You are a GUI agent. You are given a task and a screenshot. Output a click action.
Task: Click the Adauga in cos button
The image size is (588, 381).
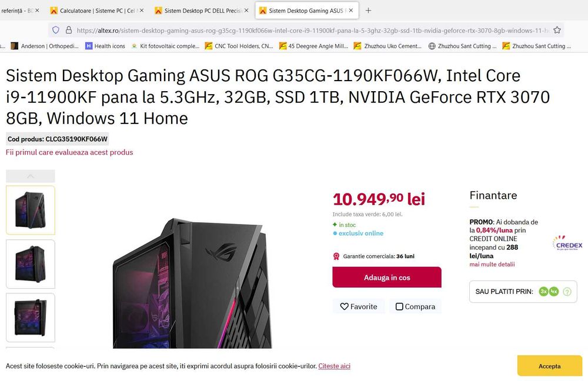387,278
